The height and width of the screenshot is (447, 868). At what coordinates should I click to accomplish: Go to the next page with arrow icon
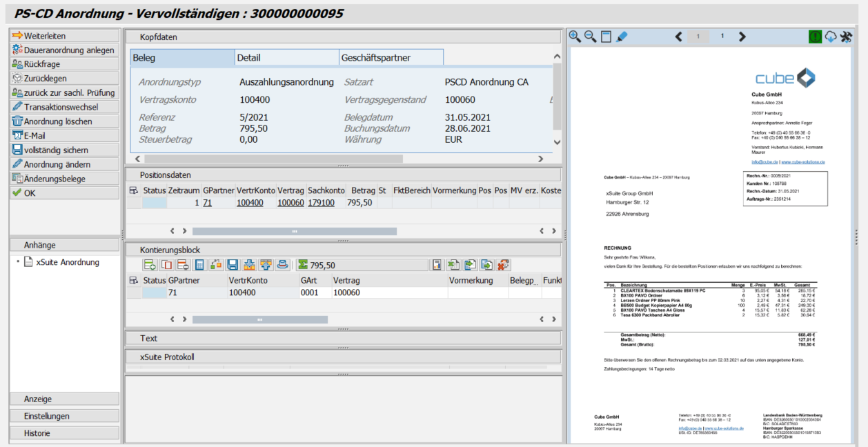tap(742, 36)
